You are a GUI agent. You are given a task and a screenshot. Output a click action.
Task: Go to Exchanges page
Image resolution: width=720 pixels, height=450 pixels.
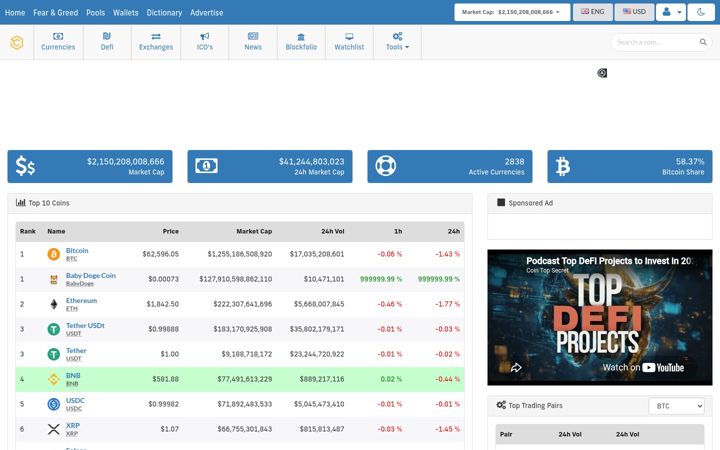click(x=156, y=42)
